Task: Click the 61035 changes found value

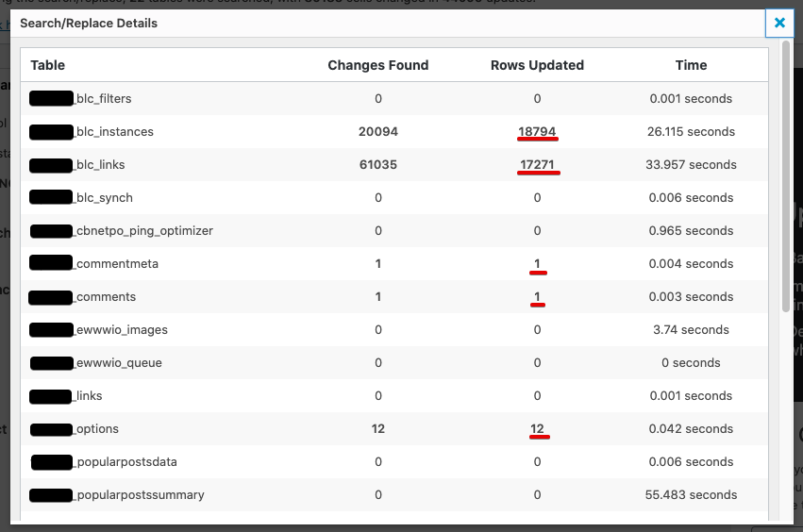Action: coord(377,165)
